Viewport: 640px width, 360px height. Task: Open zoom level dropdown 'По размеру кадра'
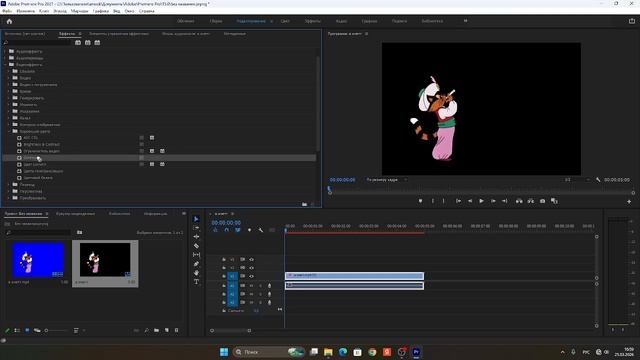tap(386, 180)
